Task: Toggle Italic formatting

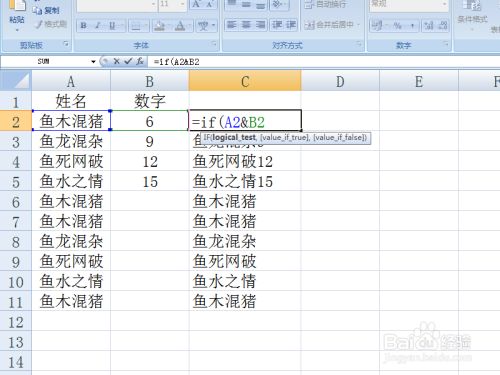Action: (x=98, y=25)
